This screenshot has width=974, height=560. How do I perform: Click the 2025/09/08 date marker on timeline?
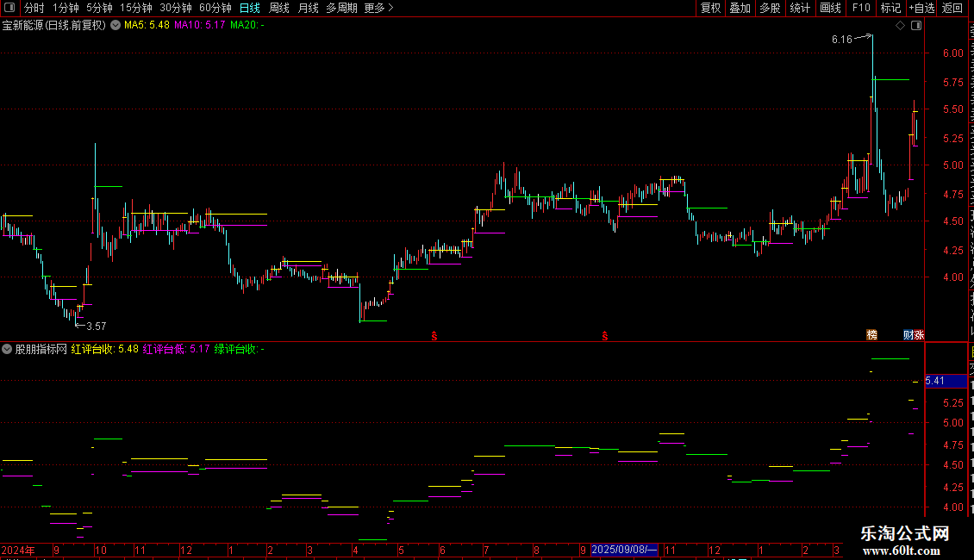point(624,550)
